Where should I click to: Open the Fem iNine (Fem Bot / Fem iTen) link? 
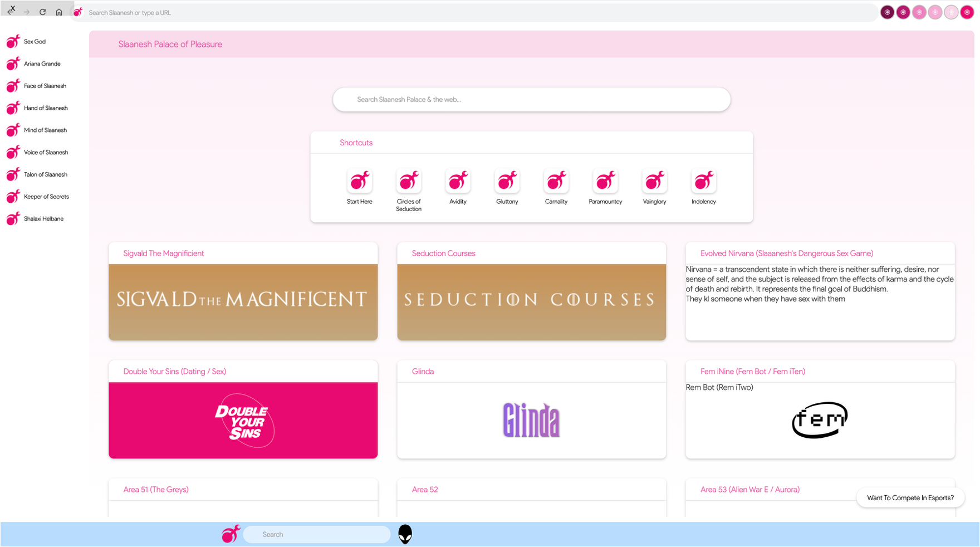click(753, 372)
